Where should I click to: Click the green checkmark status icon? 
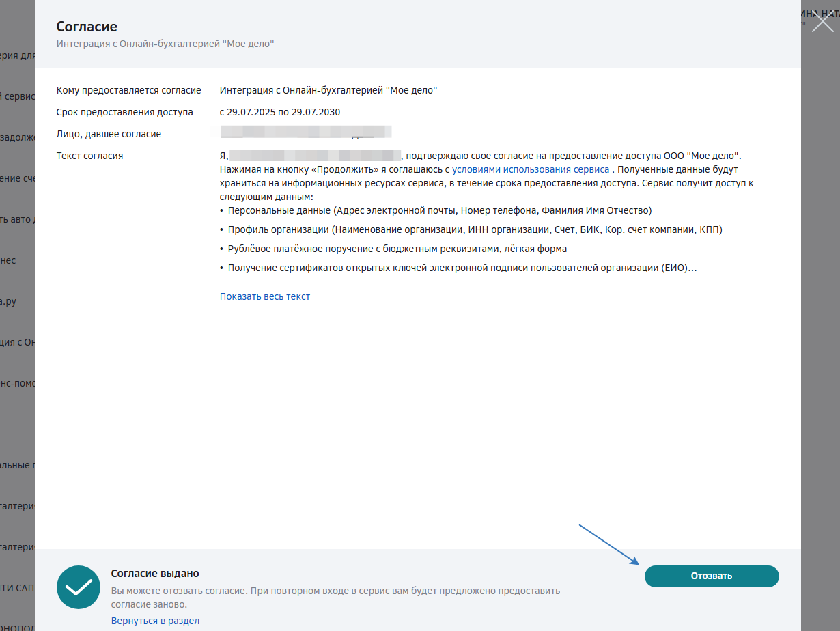[x=79, y=587]
